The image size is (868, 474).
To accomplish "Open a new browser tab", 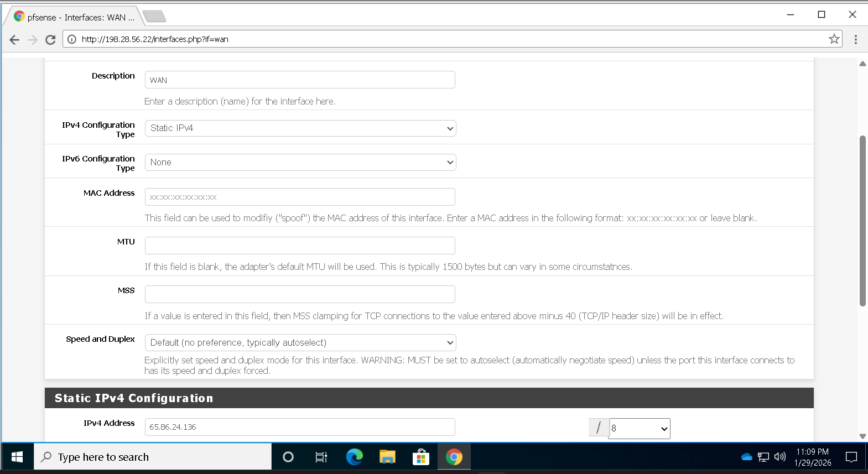I will (x=154, y=17).
